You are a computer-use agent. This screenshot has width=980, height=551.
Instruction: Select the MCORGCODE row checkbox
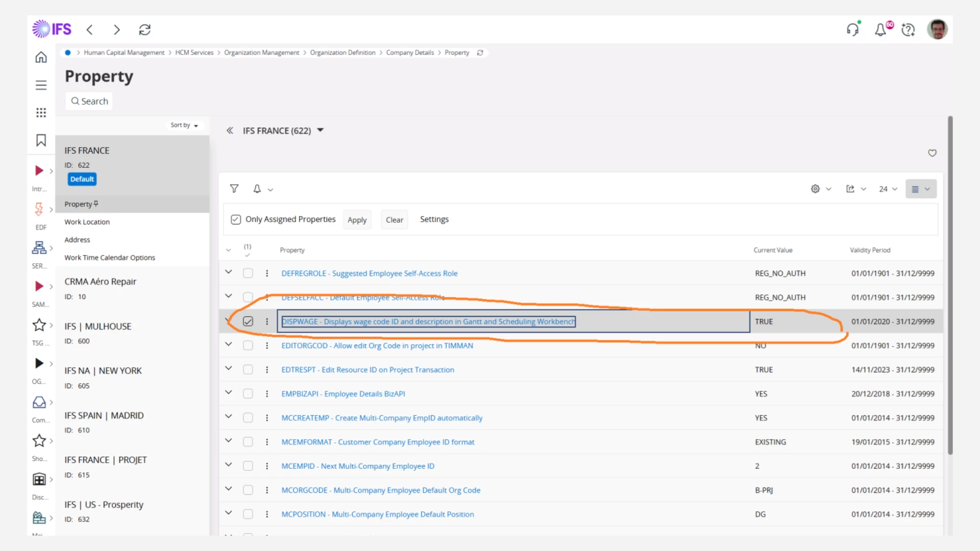(x=248, y=490)
